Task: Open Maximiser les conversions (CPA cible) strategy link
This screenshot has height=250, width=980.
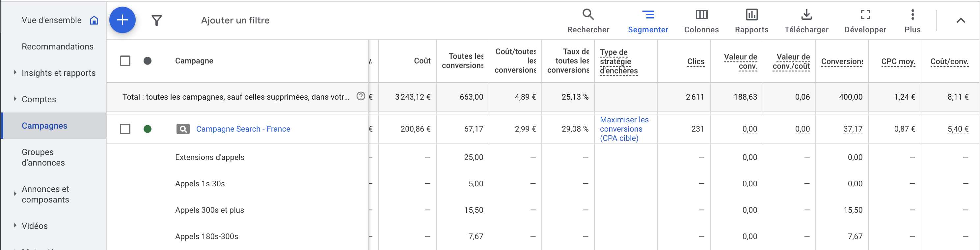Action: click(624, 129)
